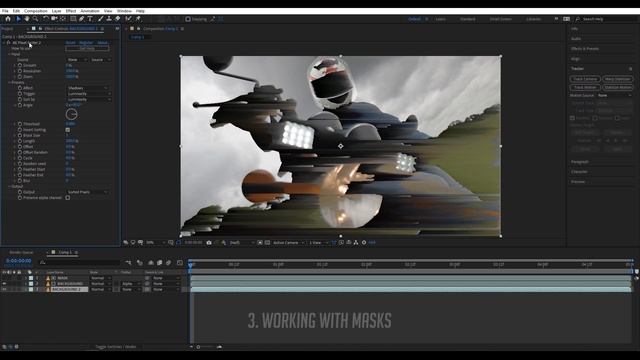Toggle the Snapping checkbox in toolbar
This screenshot has width=640, height=360.
[188, 19]
